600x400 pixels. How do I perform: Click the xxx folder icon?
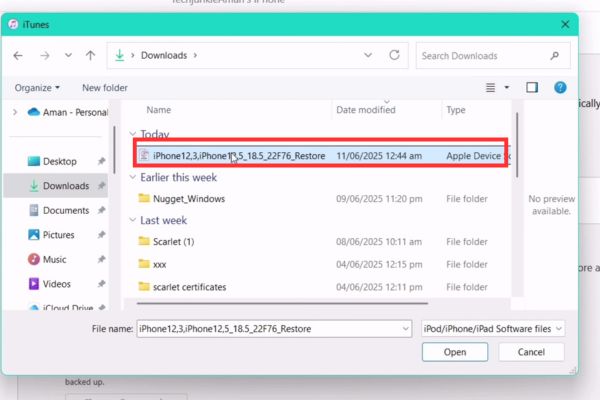point(144,263)
